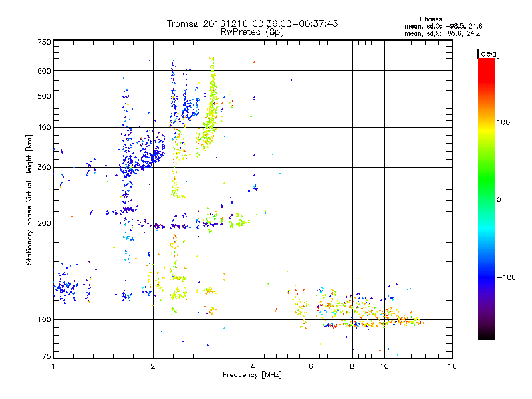Click the phase colorbar
This screenshot has width=532, height=399.
487,198
